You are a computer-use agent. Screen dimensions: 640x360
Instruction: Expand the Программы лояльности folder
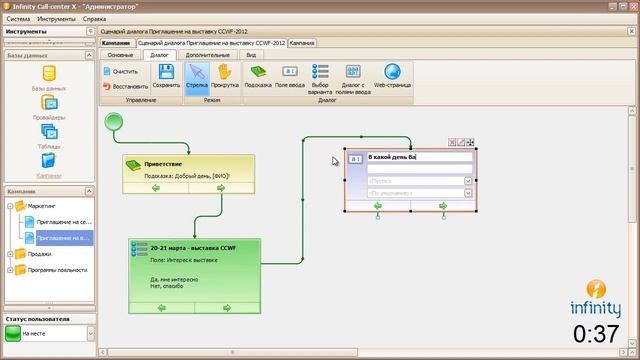(x=10, y=270)
